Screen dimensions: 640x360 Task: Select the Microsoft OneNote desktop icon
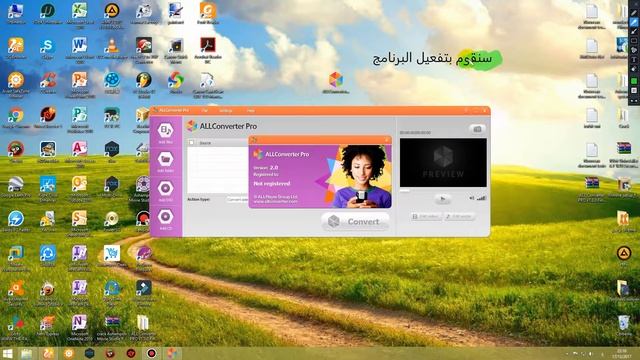[x=80, y=322]
